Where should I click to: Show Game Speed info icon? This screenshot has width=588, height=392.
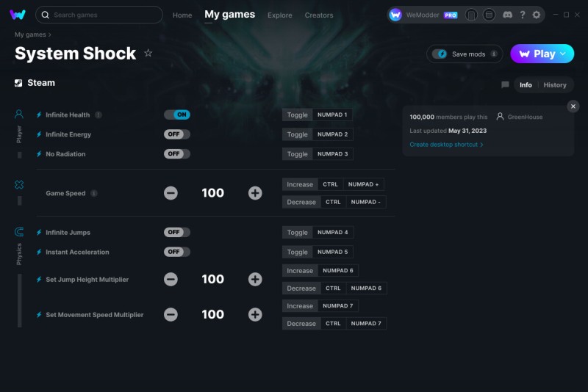tap(94, 193)
